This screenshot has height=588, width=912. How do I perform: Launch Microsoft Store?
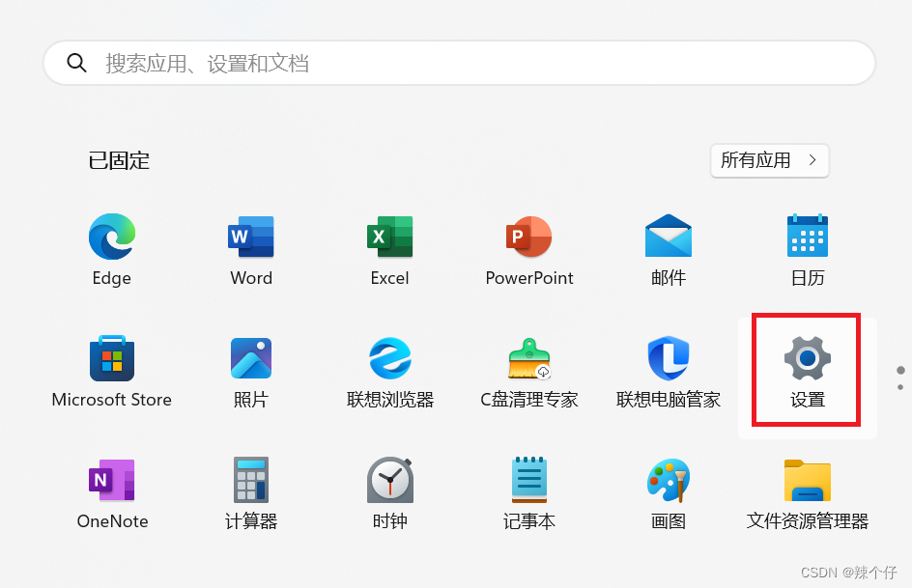(112, 372)
